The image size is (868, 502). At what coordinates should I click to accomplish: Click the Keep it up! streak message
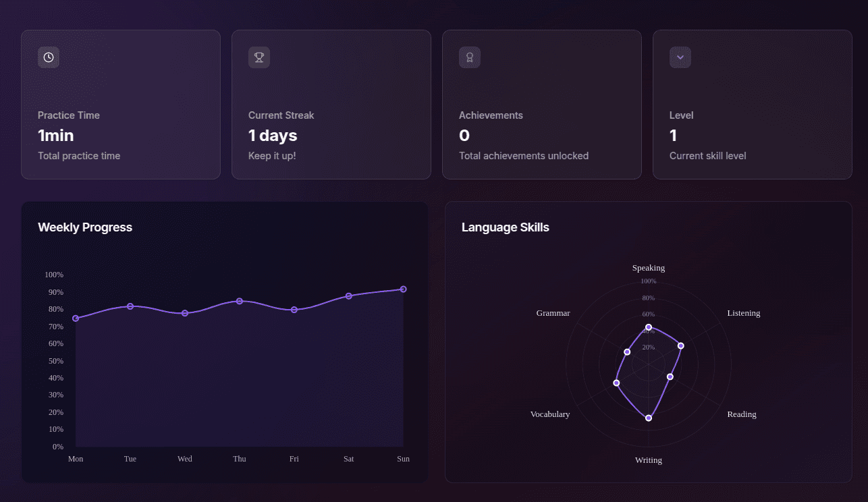(x=273, y=155)
